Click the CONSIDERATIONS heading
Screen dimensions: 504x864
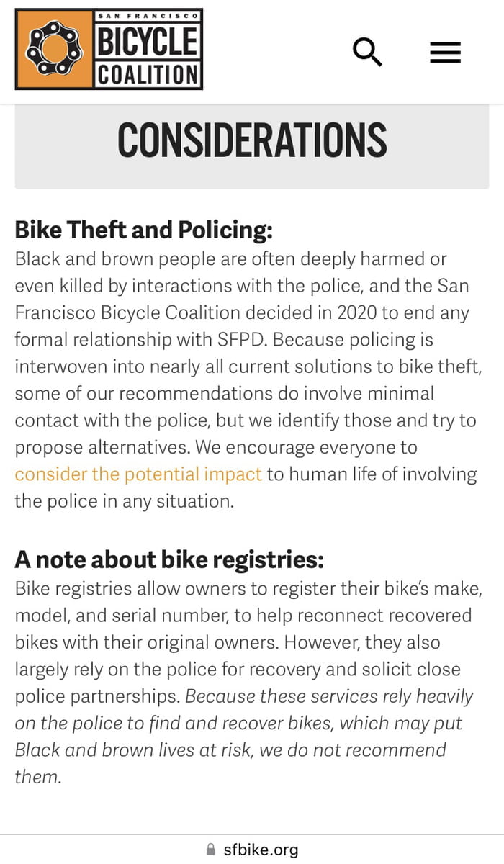tap(252, 140)
